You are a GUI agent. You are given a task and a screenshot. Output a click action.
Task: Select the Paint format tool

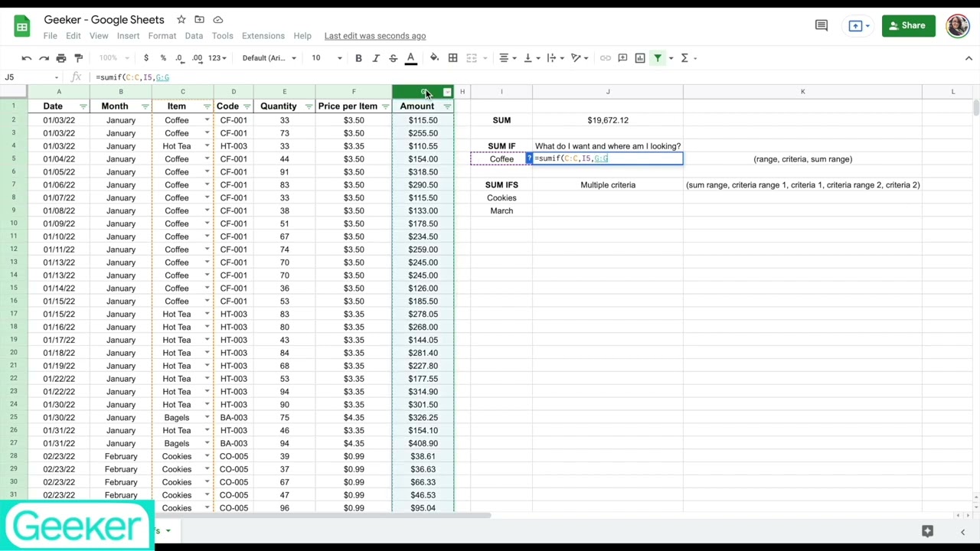coord(78,58)
